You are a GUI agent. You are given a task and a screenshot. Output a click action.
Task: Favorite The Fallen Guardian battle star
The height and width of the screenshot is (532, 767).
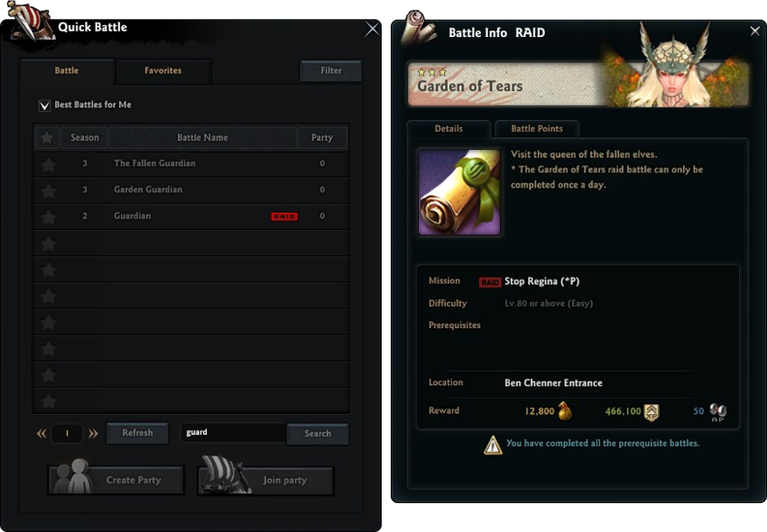point(49,164)
